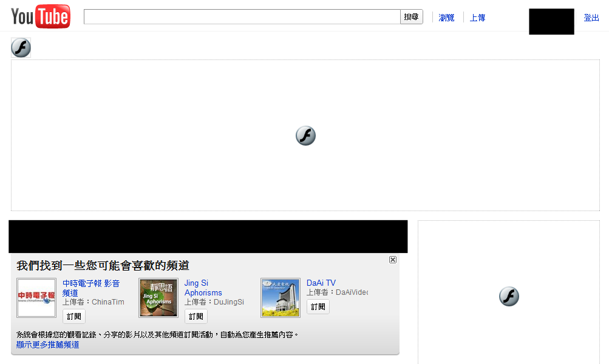This screenshot has height=364, width=609.
Task: Open the DaAi TV channel thumbnail
Action: [281, 298]
